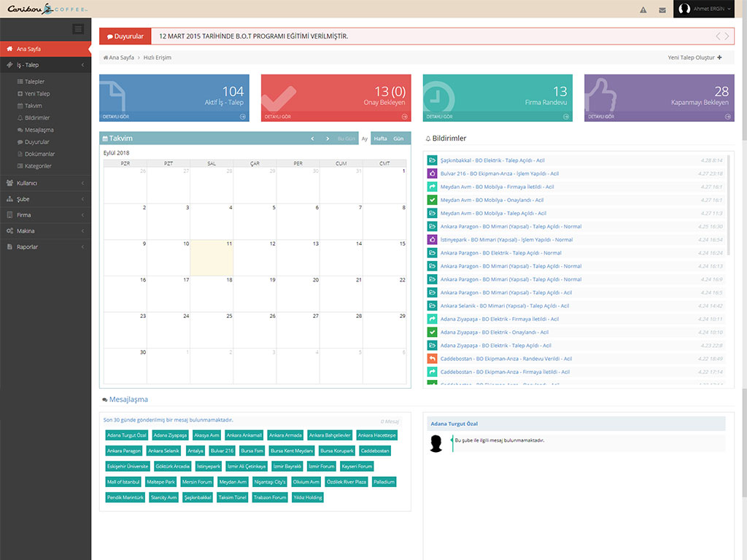This screenshot has height=560, width=747.
Task: Expand the Kullanıcı sidebar menu
Action: (x=45, y=183)
